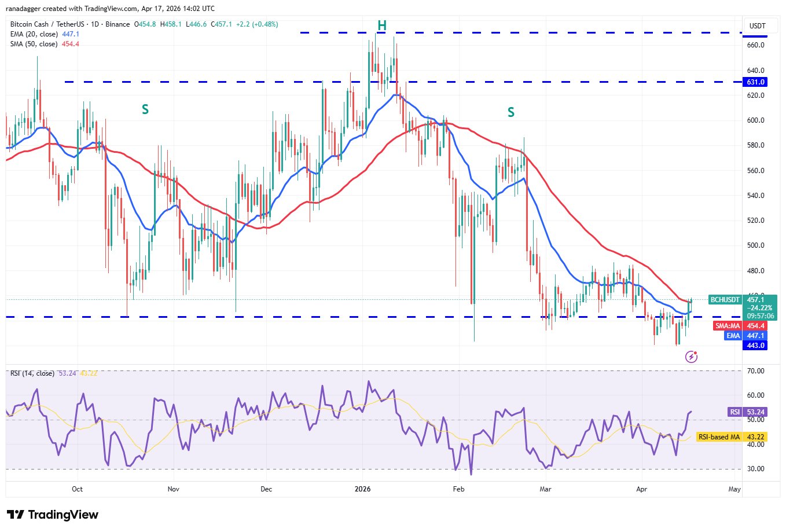Viewport: 786px width, 532px height.
Task: Click the Bitcoin Cash / TetherUS symbol title
Action: pos(47,24)
